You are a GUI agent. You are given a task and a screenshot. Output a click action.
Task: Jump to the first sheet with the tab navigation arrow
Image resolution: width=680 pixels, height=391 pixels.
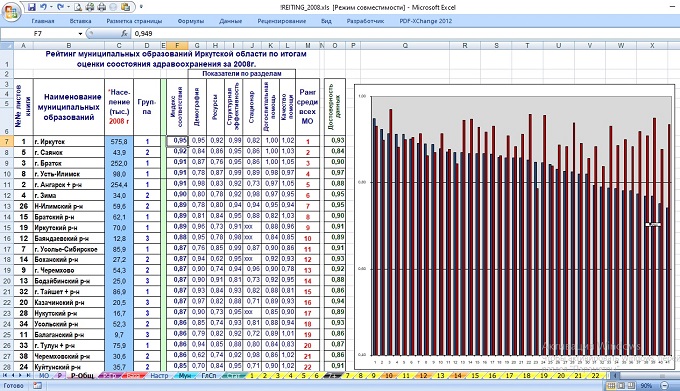click(x=5, y=375)
